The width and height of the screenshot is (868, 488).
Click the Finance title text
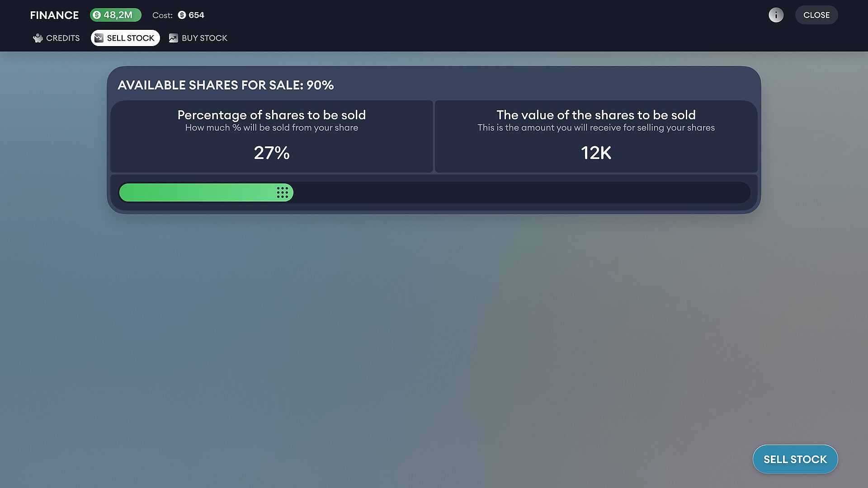[x=54, y=15]
